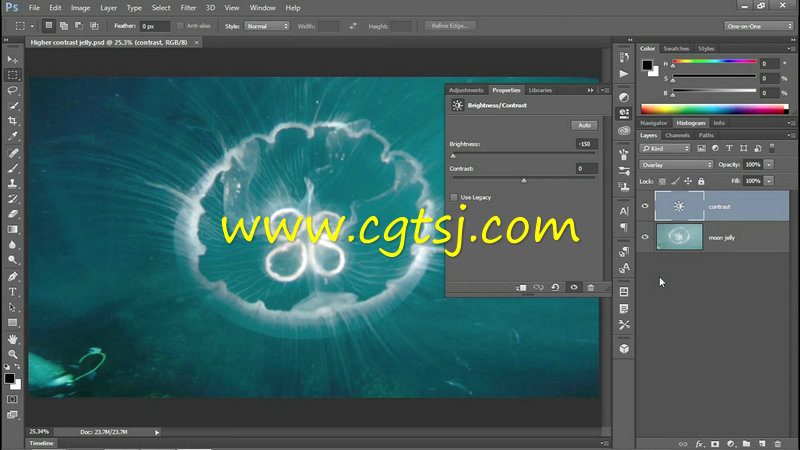Click the Feather input field
Screen dimensions: 800x450
coord(155,26)
